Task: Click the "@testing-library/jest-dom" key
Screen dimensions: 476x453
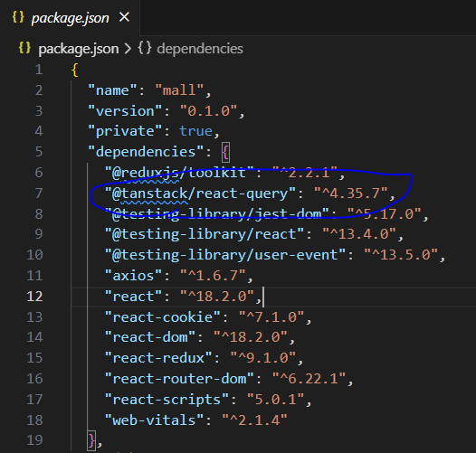Action: pyautogui.click(x=217, y=214)
